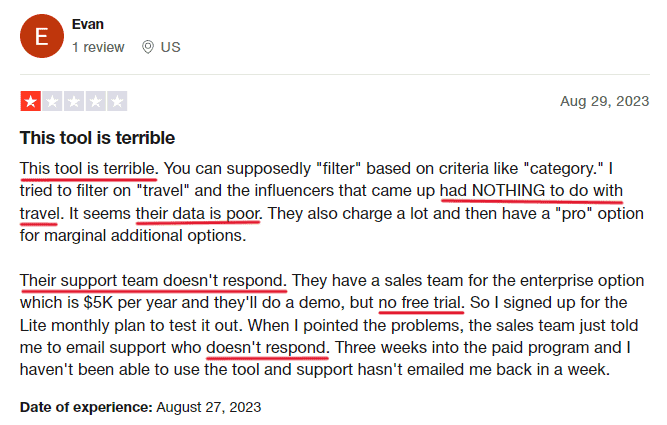Click underlined 'Their support team doesn't respond'

153,280
